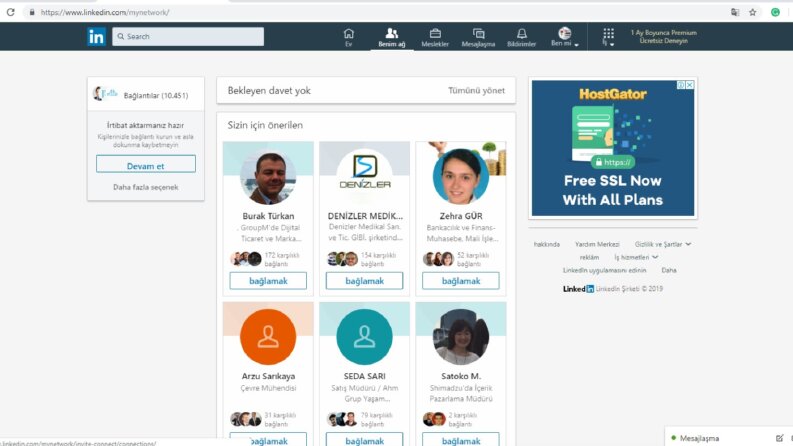Open Burak Türkan's profile photo
Image resolution: width=793 pixels, height=446 pixels.
(268, 177)
